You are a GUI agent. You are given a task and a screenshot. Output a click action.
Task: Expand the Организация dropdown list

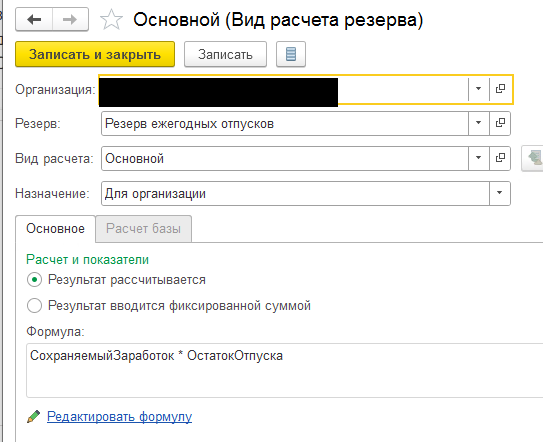pyautogui.click(x=479, y=89)
